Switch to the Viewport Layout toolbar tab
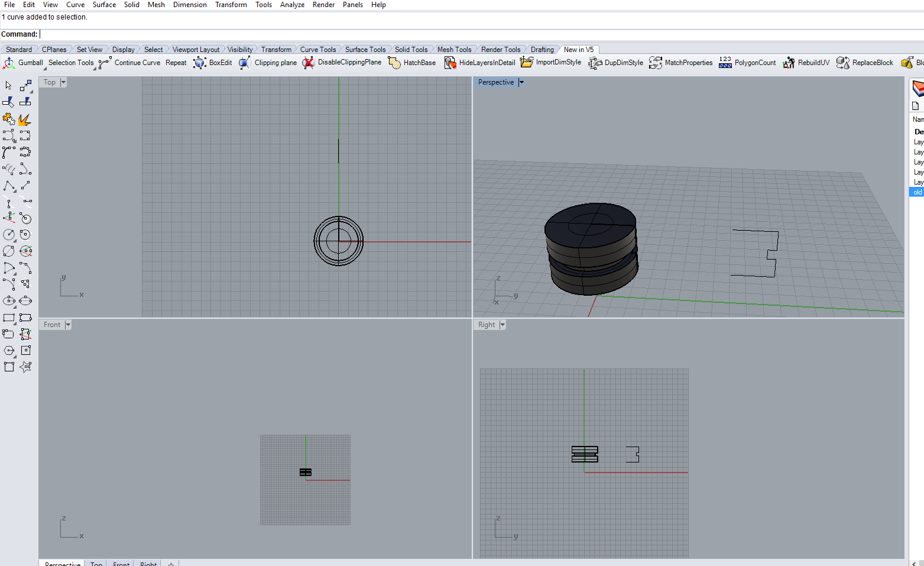The image size is (924, 566). [196, 50]
